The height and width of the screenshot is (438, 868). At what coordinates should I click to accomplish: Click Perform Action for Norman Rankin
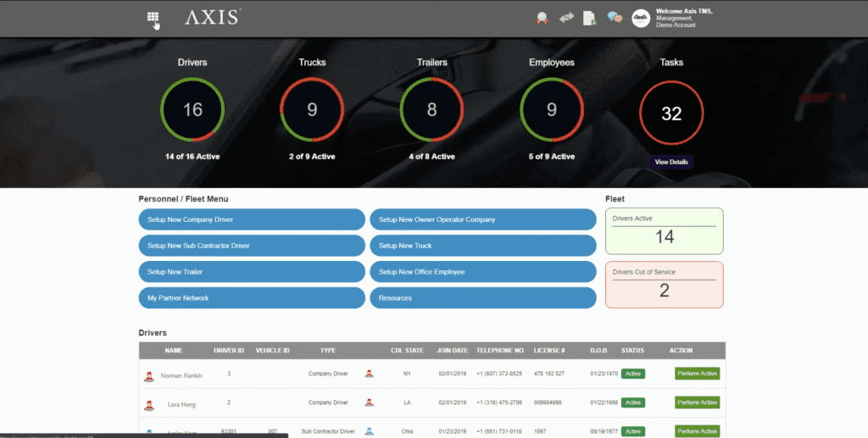tap(697, 374)
